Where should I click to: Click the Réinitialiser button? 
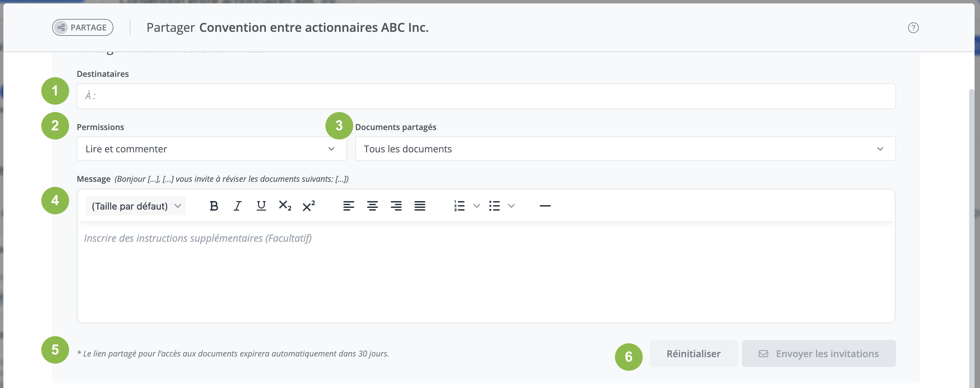pos(693,353)
